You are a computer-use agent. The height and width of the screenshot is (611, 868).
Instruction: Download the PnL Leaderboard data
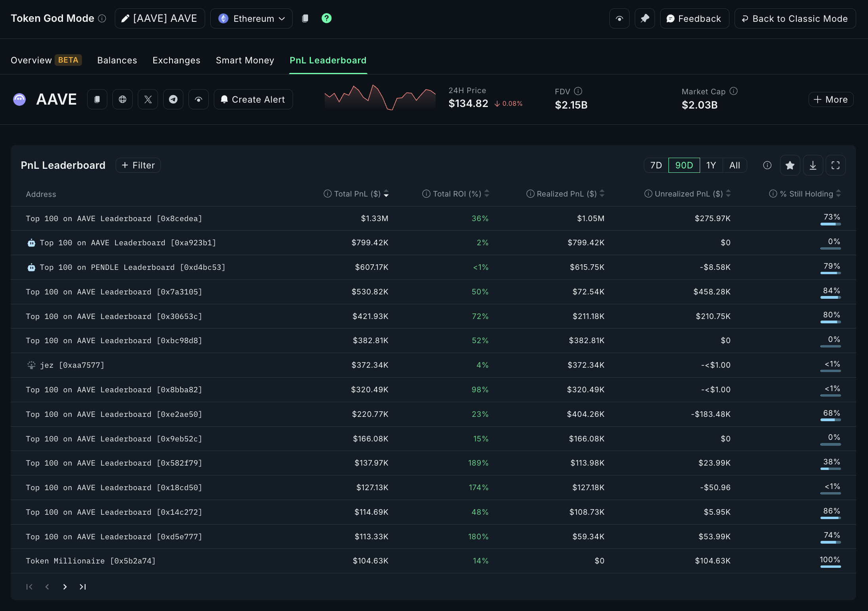tap(813, 165)
